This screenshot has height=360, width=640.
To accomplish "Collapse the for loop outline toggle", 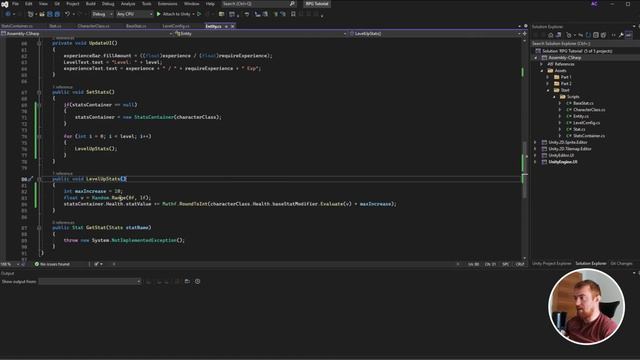I will (x=39, y=136).
